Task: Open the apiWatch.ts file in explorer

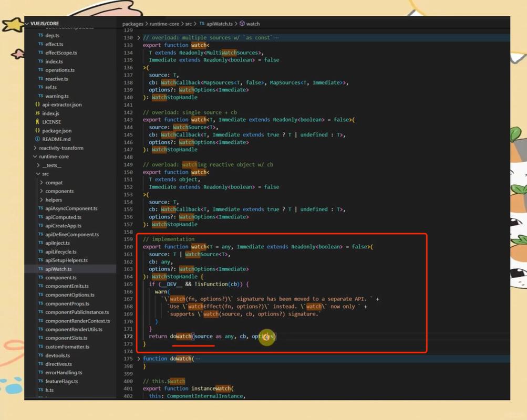Action: click(58, 269)
